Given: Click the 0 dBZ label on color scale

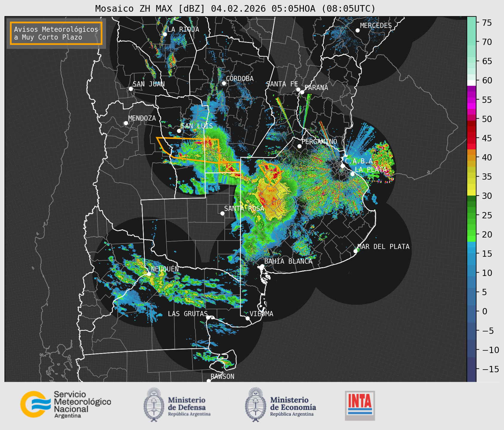Looking at the screenshot, I should pyautogui.click(x=485, y=311).
